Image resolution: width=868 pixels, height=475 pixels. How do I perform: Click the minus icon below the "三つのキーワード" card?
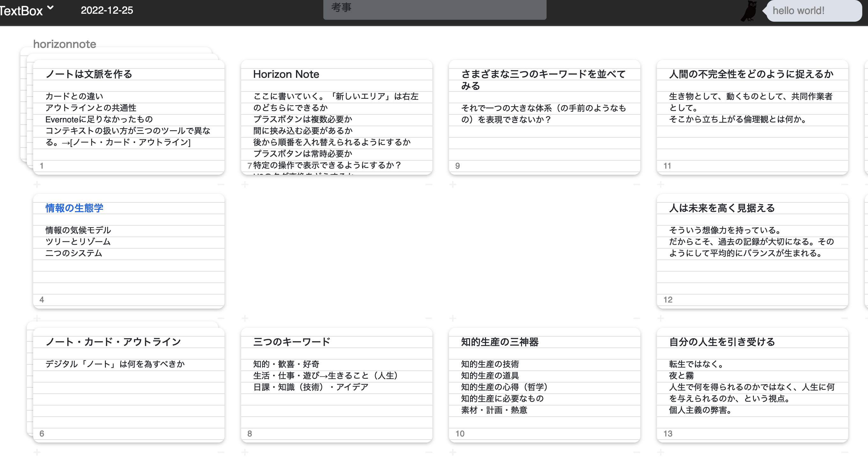point(428,452)
